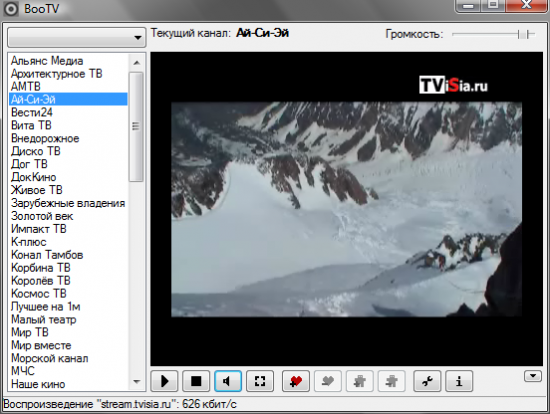
Task: Click the grayed-out remove favorite heart icon
Action: point(328,381)
